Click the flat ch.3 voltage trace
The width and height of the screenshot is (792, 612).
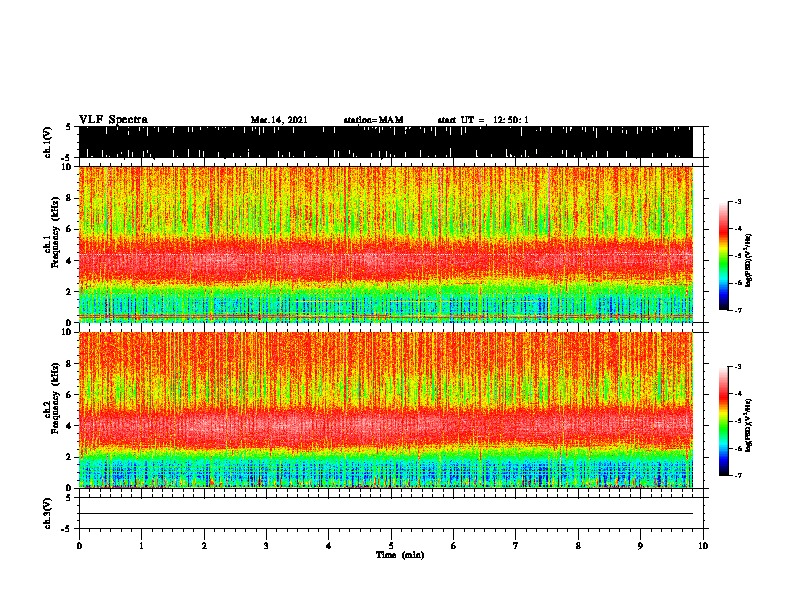point(386,514)
